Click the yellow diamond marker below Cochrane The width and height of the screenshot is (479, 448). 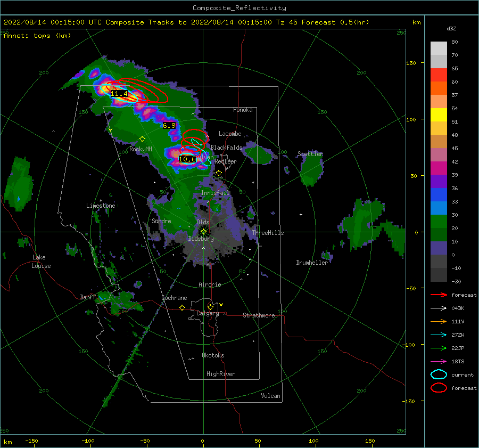point(182,307)
